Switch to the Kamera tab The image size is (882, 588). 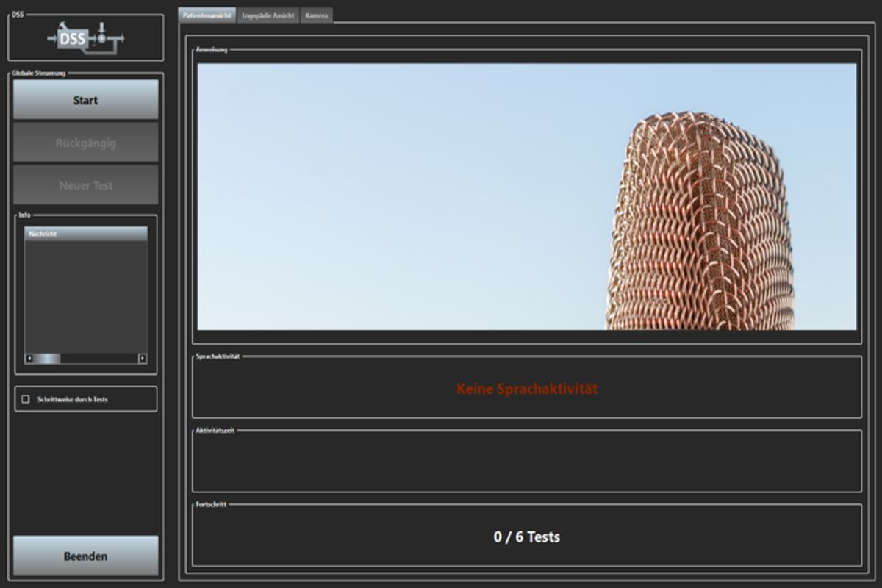[x=316, y=15]
